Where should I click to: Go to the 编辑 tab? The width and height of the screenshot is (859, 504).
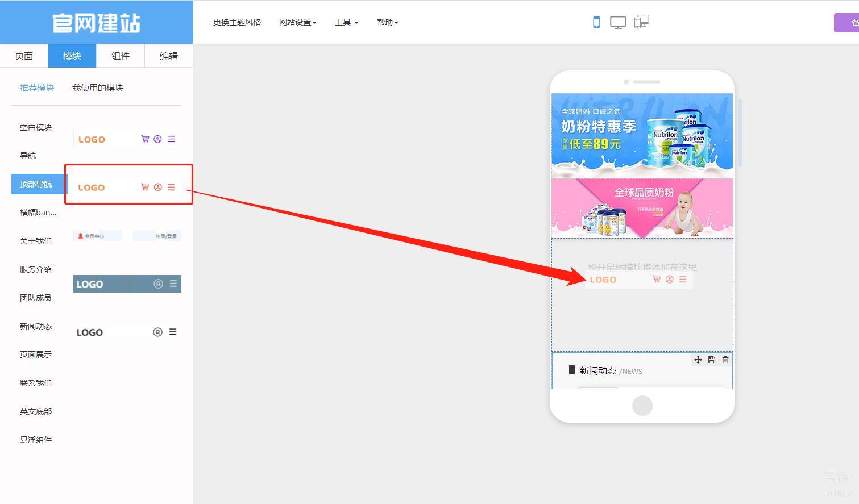(x=169, y=56)
